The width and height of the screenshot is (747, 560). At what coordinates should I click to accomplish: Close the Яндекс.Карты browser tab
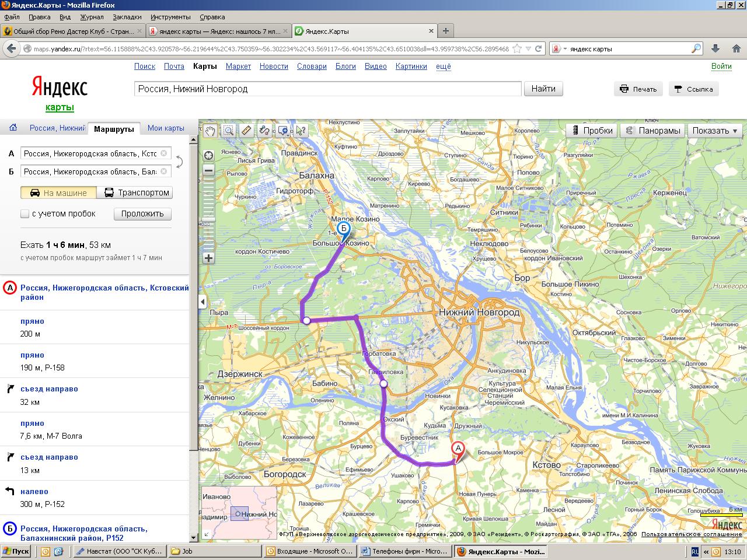pyautogui.click(x=432, y=31)
